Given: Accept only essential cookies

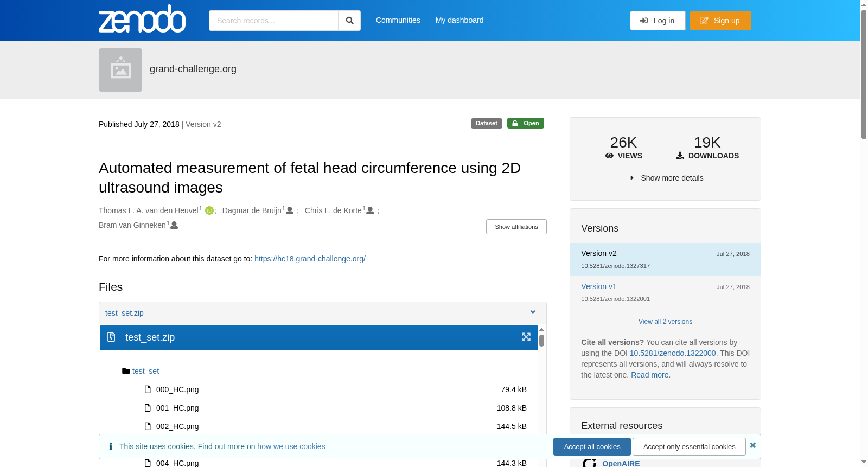Looking at the screenshot, I should coord(689,446).
